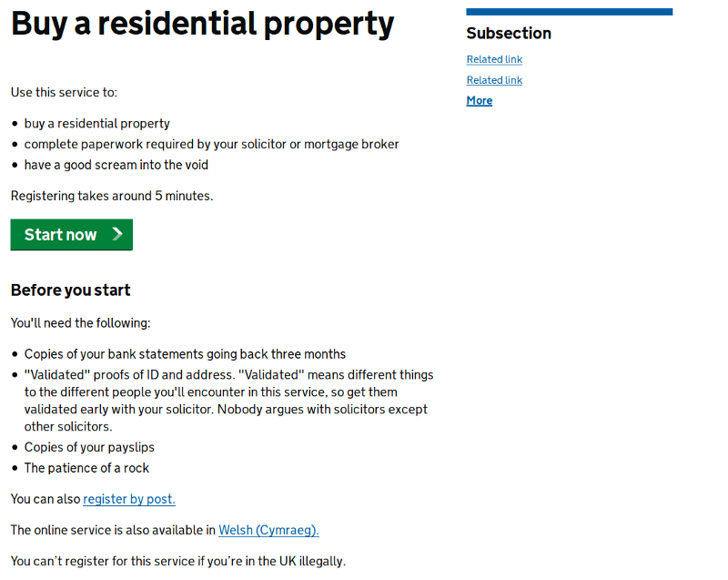Switch to the Welsh (Cymraeg) version
The width and height of the screenshot is (728, 580).
click(x=268, y=530)
